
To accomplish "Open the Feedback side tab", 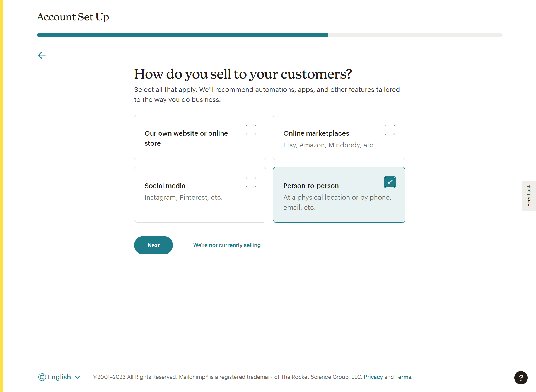I will click(528, 196).
